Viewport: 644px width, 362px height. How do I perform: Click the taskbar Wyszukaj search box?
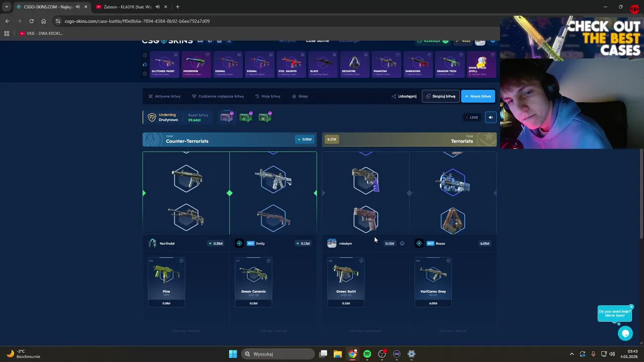(278, 354)
